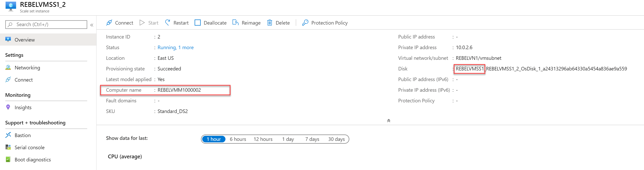
Task: Click the Latest model applied value Yes
Action: [x=161, y=79]
